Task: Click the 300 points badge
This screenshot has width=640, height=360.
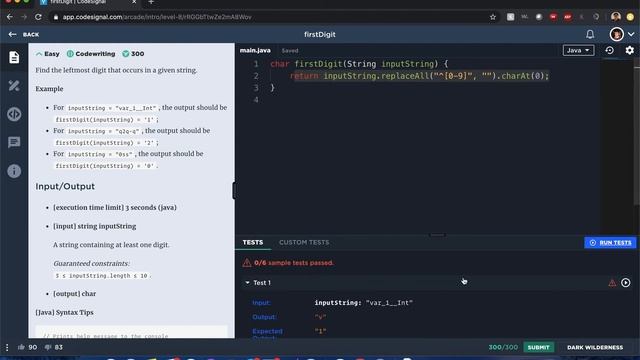Action: click(x=133, y=54)
